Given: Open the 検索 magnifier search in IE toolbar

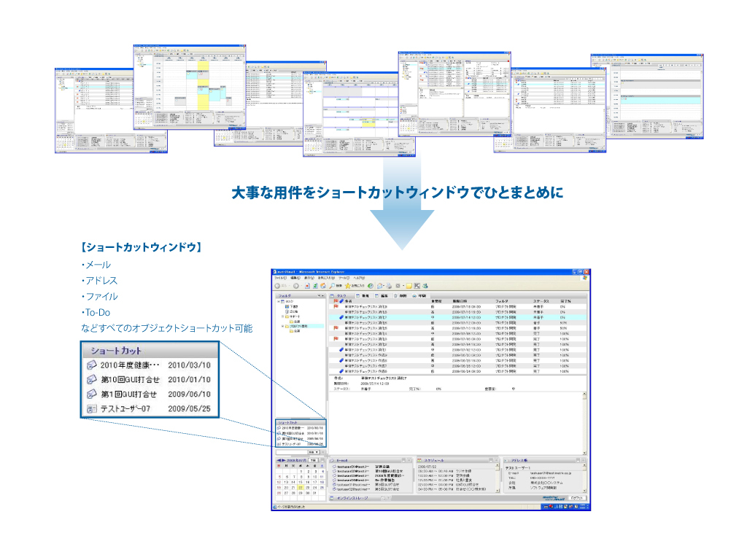Looking at the screenshot, I should coord(336,286).
